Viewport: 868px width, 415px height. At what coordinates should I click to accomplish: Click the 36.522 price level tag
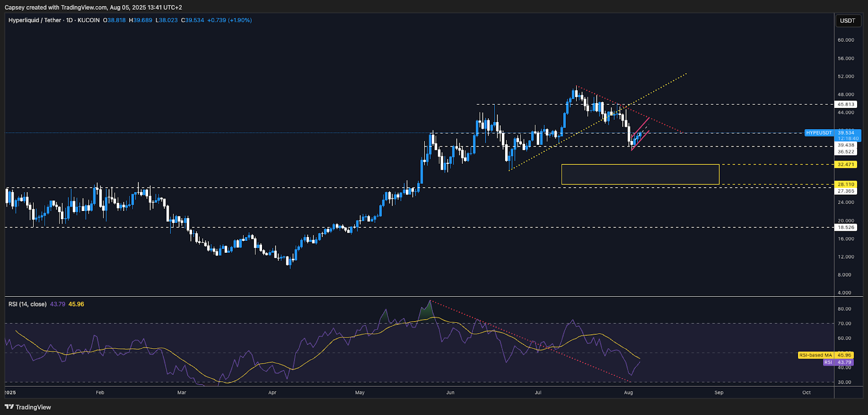(846, 152)
